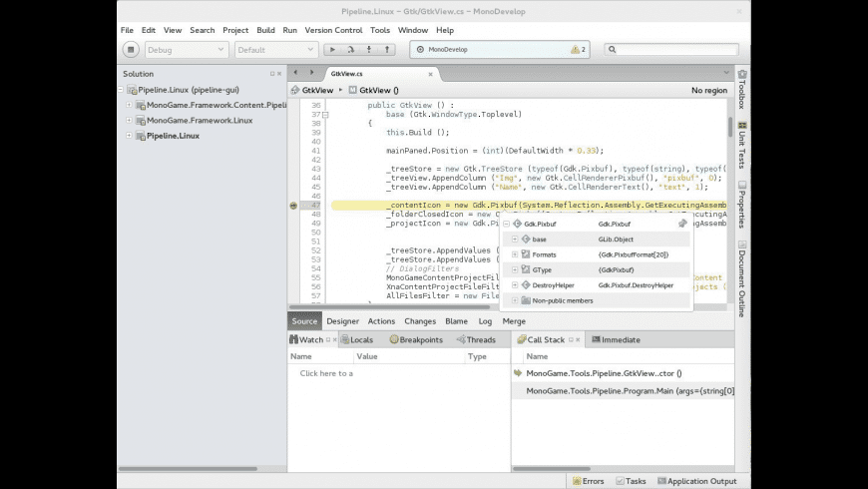Click the Application Output button
868x489 pixels.
pyautogui.click(x=695, y=481)
